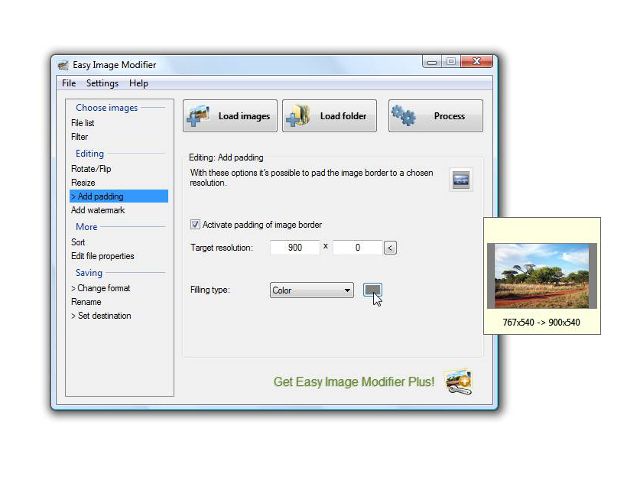640x480 pixels.
Task: Go to Rotate/Flip editing options
Action: 91,169
